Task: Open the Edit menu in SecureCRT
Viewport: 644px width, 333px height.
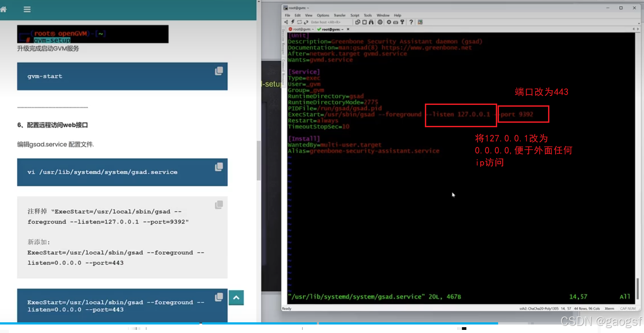Action: [297, 15]
